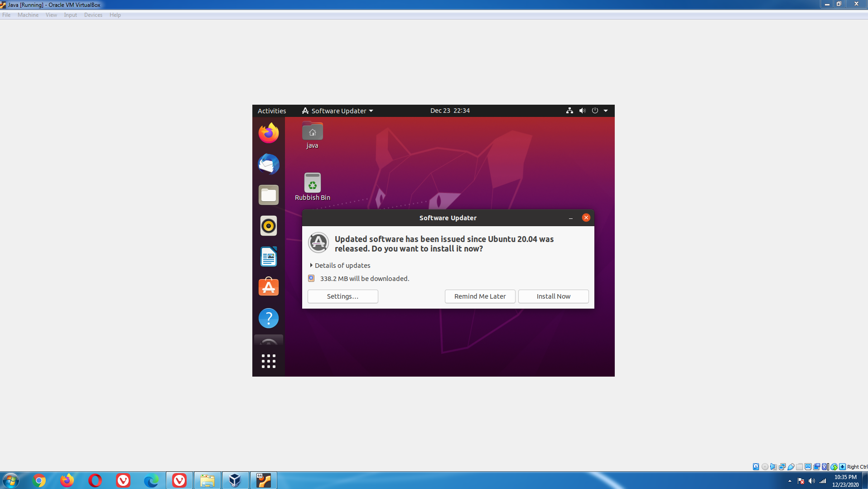Open Chrome from Windows taskbar
This screenshot has width=868, height=489.
[x=39, y=480]
